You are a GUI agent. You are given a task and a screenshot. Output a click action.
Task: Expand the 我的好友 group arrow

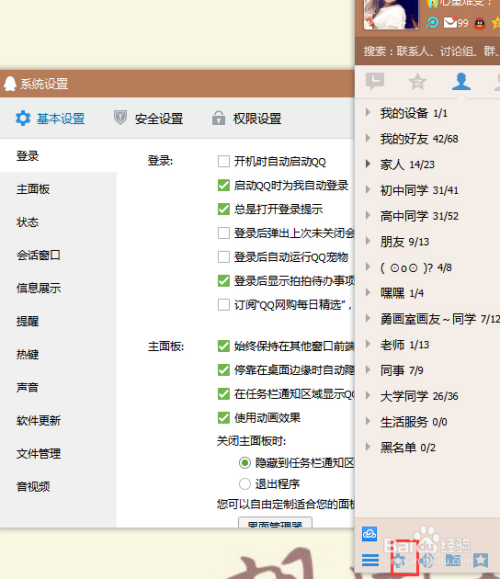(368, 138)
